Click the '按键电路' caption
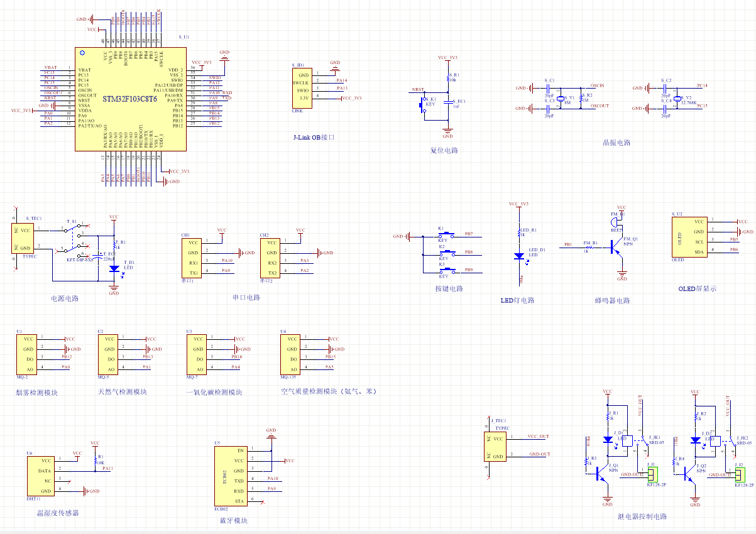The image size is (756, 534). click(x=449, y=288)
